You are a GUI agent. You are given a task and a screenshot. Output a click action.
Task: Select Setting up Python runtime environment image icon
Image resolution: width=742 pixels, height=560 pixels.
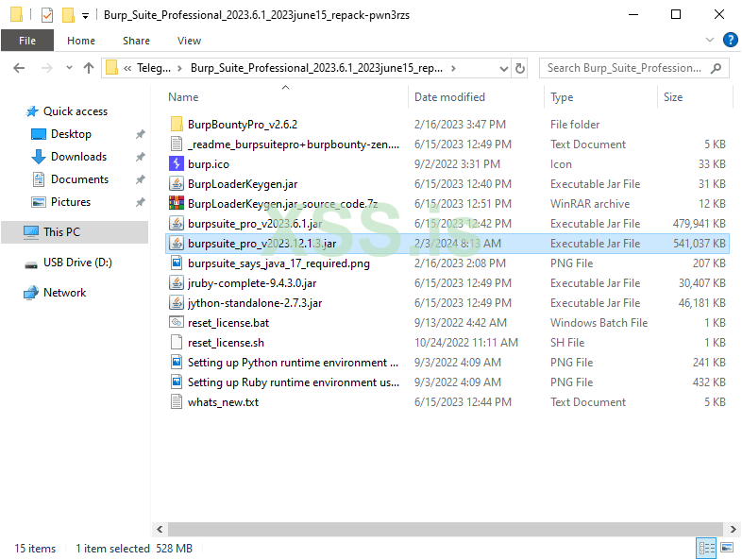click(176, 362)
